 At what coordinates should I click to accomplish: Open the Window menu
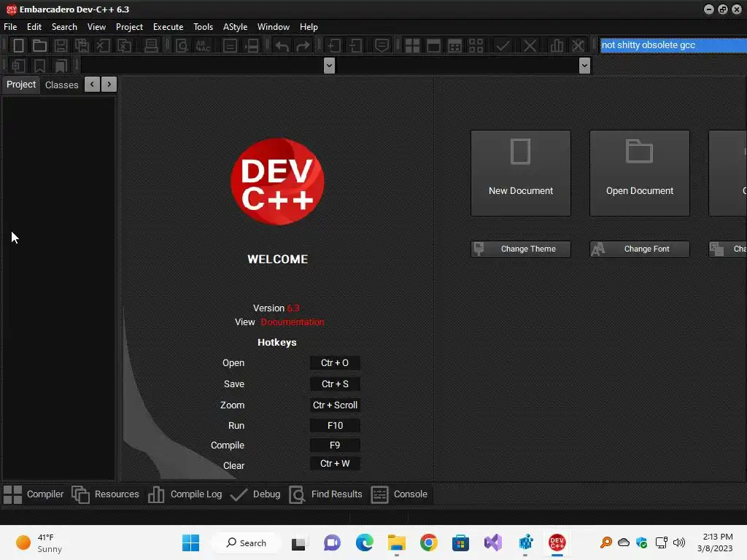[x=274, y=27]
